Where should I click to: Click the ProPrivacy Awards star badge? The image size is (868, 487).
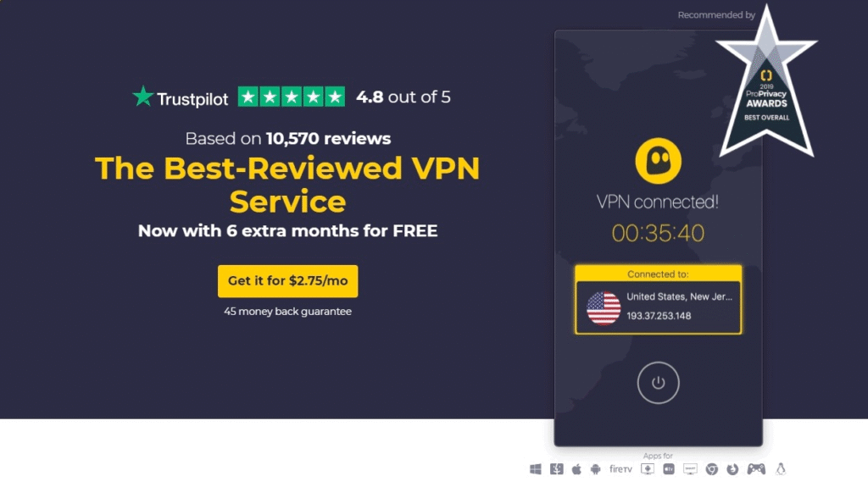tap(766, 83)
